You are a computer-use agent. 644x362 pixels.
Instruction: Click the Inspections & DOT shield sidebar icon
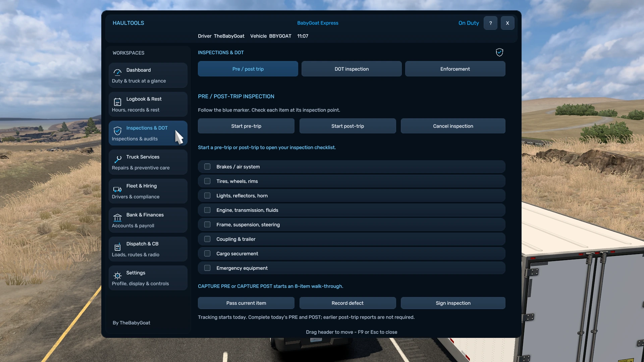117,130
